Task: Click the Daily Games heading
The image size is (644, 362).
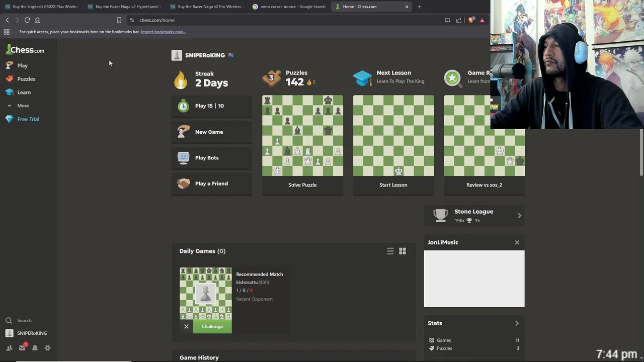Action: point(202,251)
